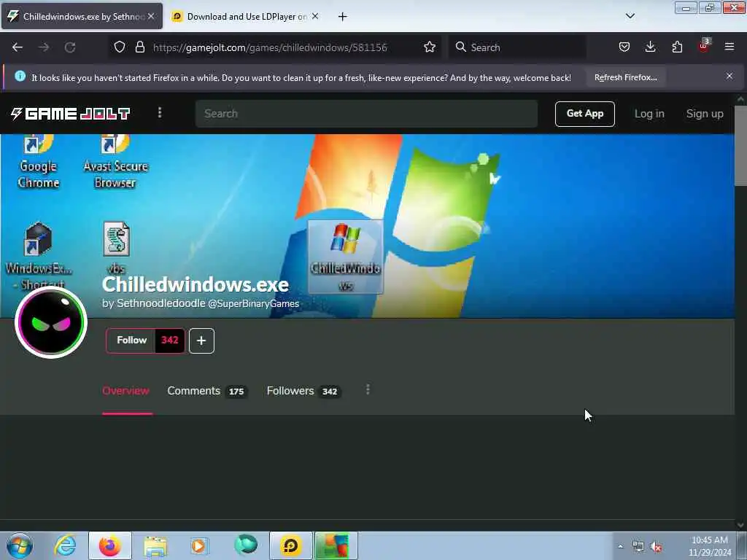Click the scrollbar down arrow

(740, 525)
